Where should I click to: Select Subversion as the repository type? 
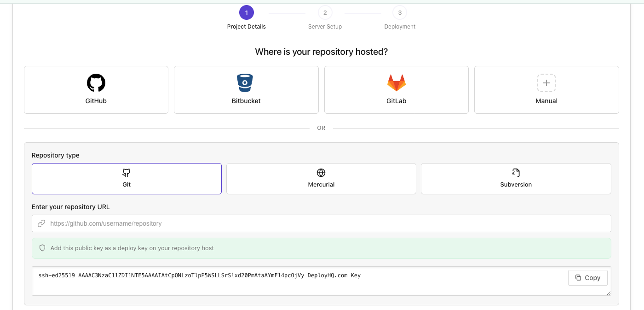point(516,179)
